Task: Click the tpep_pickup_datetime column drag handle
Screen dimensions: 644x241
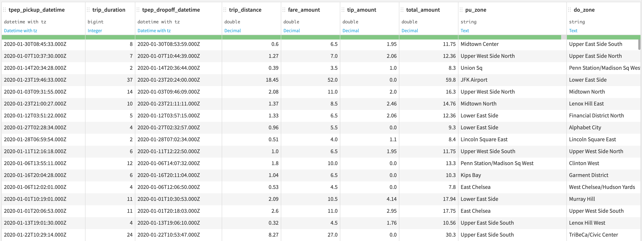Action: click(4, 10)
